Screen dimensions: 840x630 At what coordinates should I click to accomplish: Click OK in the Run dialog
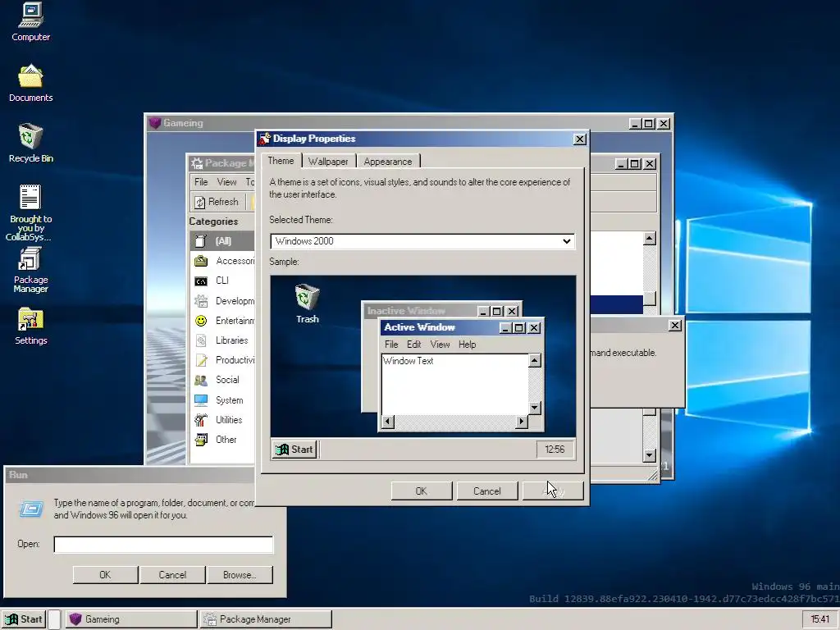point(105,575)
